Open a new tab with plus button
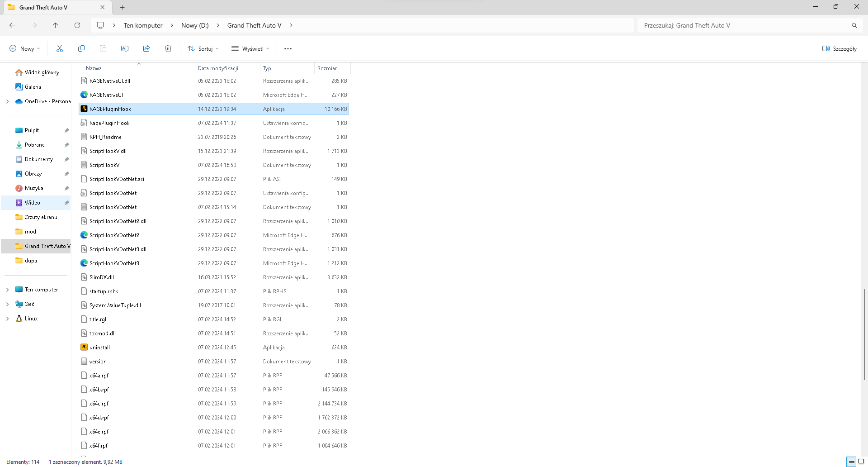 tap(122, 7)
